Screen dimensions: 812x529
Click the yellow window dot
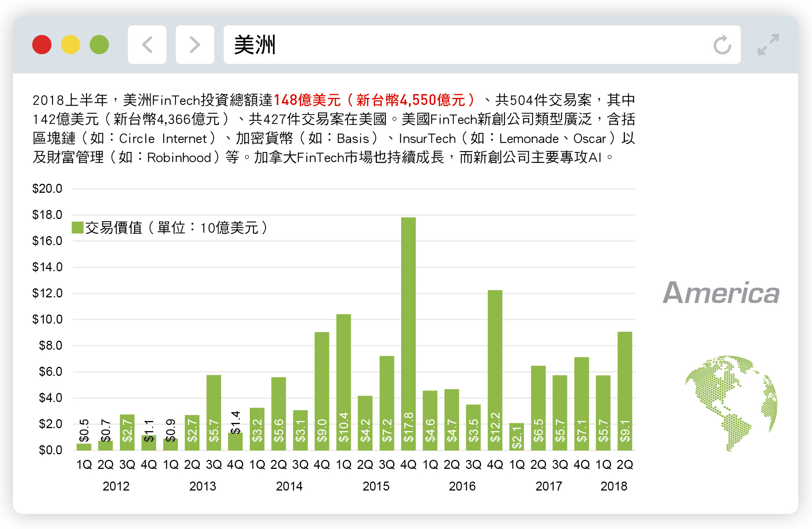(x=71, y=45)
